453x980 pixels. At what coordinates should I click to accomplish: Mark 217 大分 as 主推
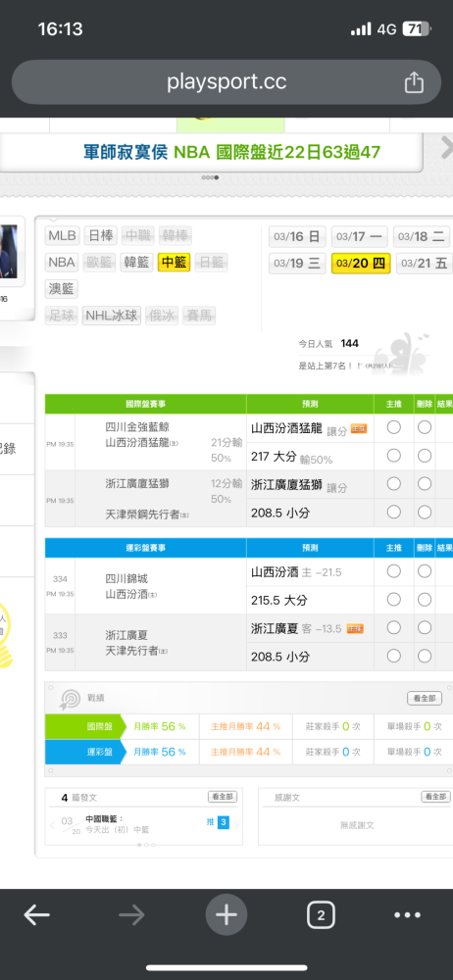point(393,456)
